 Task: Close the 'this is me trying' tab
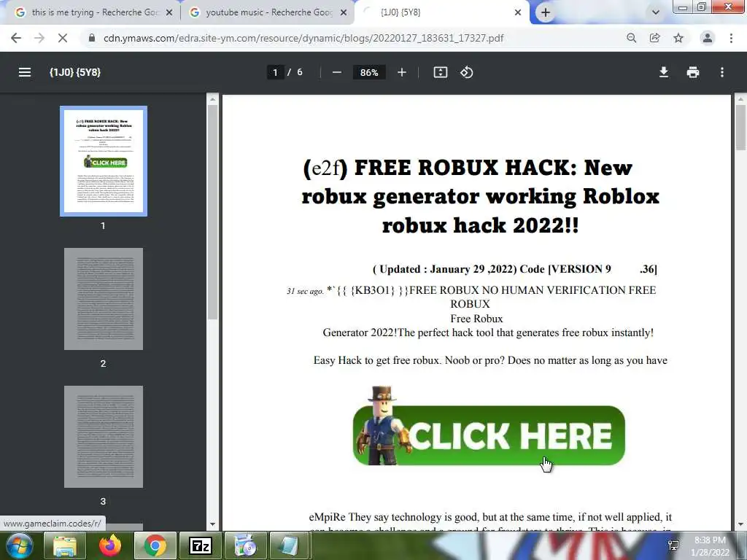169,13
